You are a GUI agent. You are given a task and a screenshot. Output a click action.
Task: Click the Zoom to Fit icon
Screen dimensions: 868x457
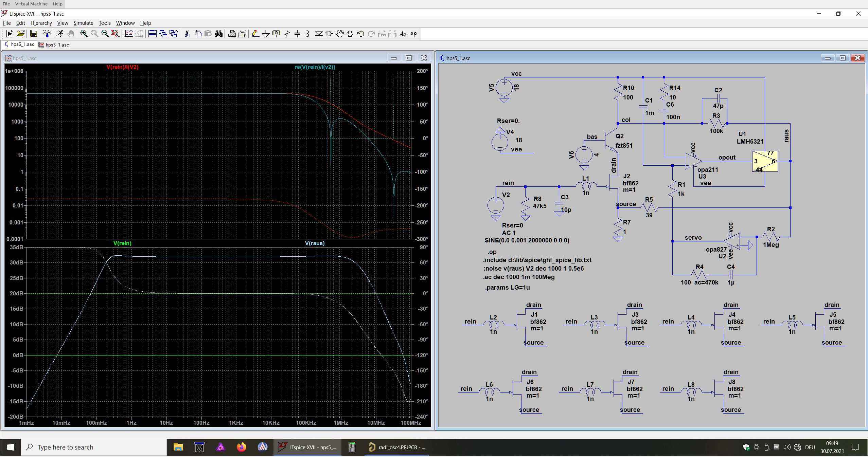(116, 34)
